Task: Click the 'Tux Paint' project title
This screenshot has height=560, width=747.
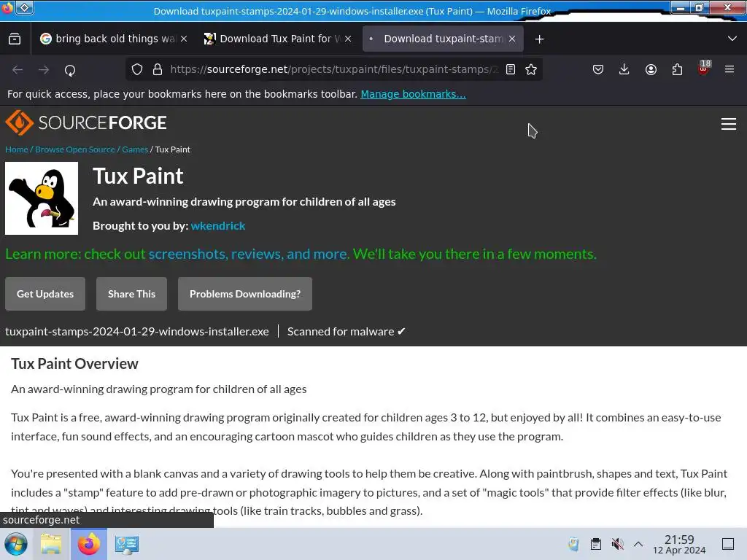Action: click(x=138, y=176)
